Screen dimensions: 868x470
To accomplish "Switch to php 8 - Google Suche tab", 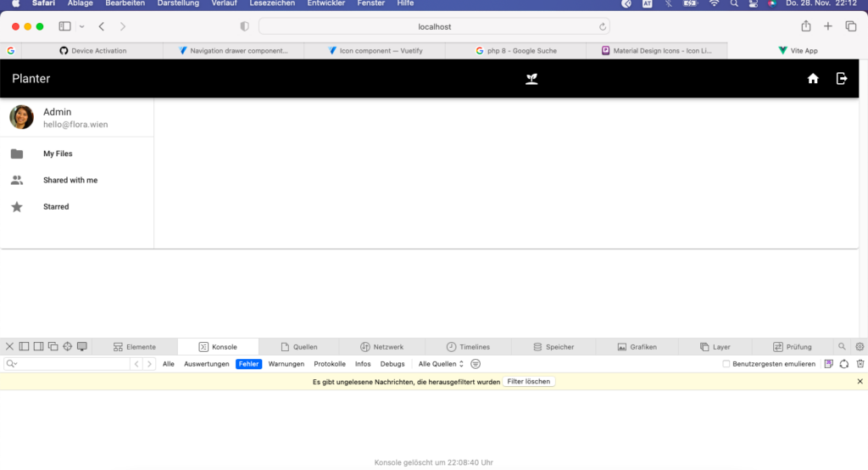I will (x=516, y=50).
